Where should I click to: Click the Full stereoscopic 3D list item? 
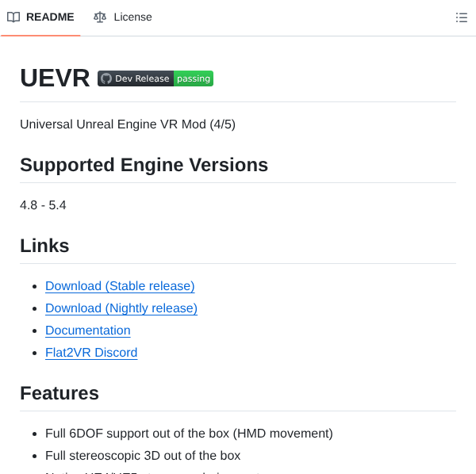click(x=143, y=456)
